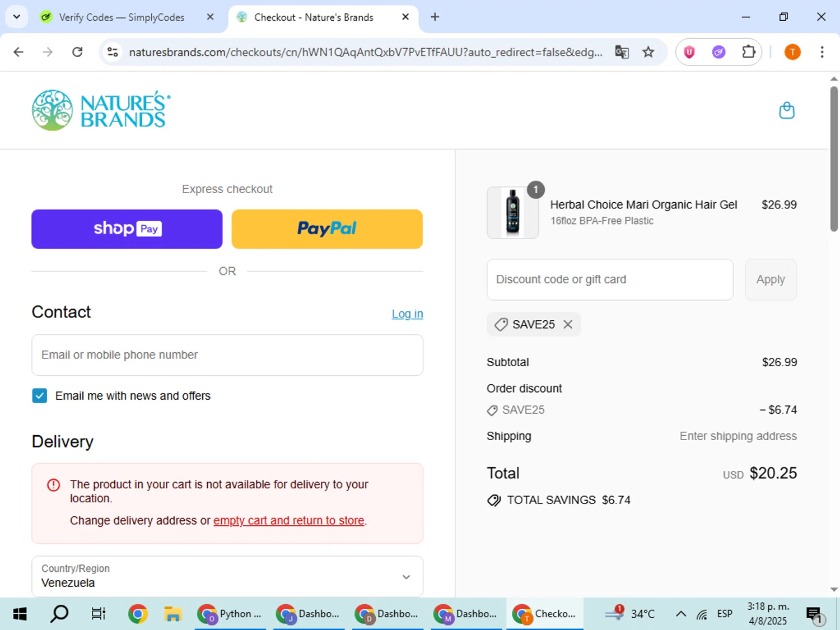The height and width of the screenshot is (630, 840).
Task: Open the extensions puzzle menu
Action: pos(748,52)
